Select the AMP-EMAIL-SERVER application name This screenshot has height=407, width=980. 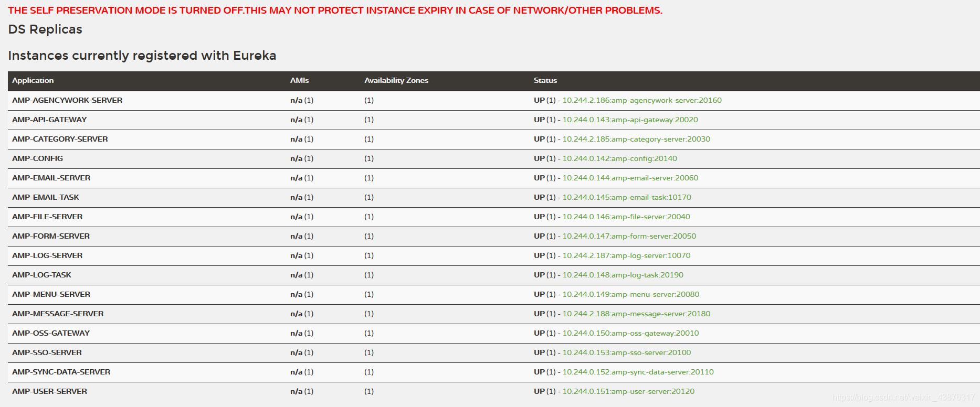[x=51, y=178]
